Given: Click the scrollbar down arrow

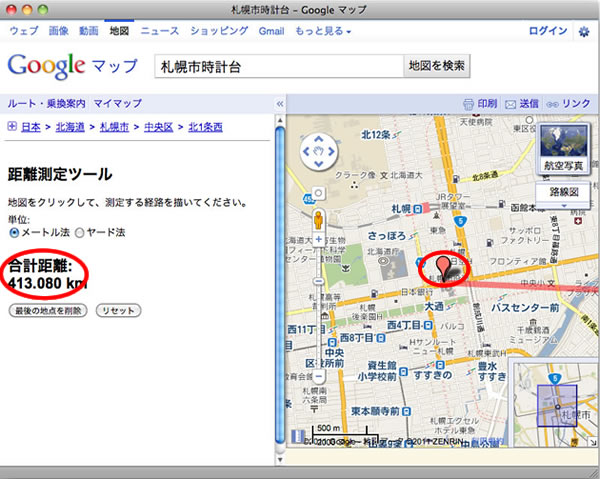Looking at the screenshot, I should click(x=280, y=459).
